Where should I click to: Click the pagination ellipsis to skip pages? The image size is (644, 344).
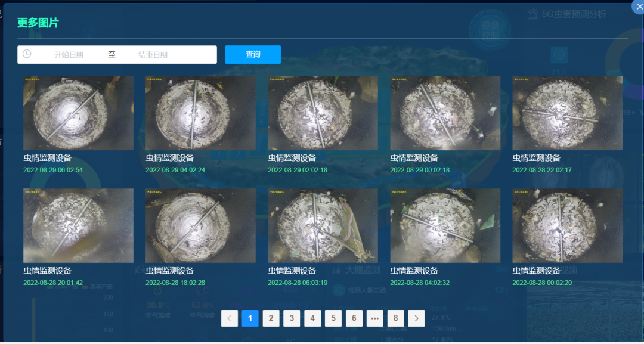pos(374,318)
